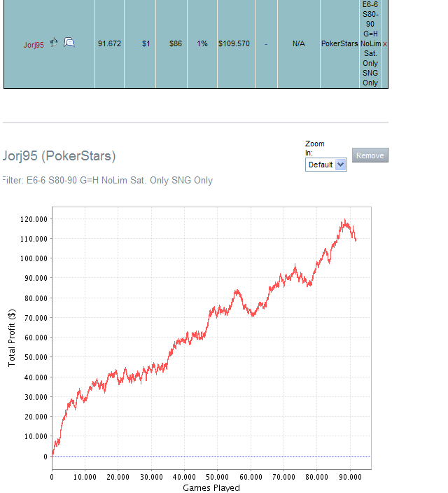
Task: Click the Games Played axis label
Action: [211, 487]
